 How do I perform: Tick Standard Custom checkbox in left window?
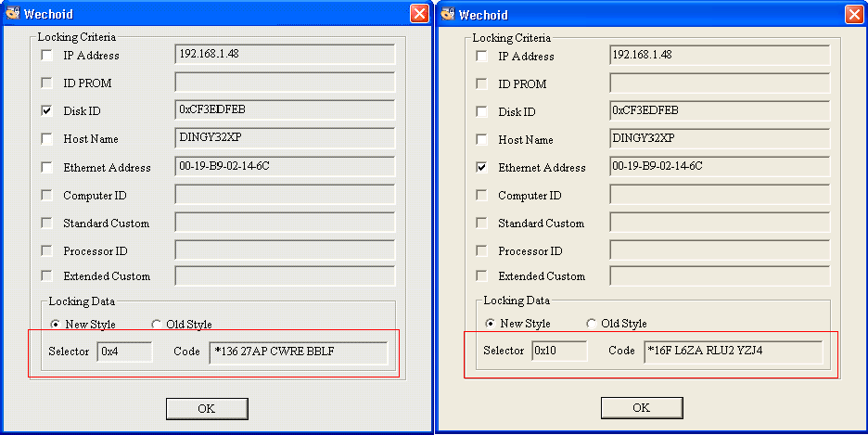pos(47,223)
